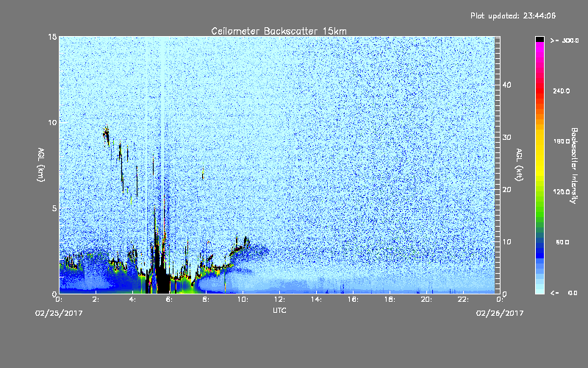Click the '18:' hour tick label on x-axis
This screenshot has width=588, height=368.
coord(390,300)
